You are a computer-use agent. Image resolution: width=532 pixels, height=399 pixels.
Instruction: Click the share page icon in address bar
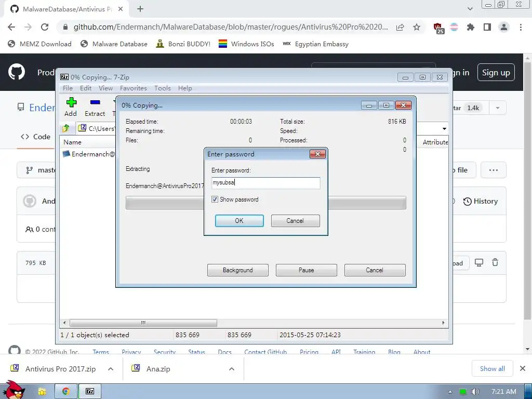tap(400, 27)
